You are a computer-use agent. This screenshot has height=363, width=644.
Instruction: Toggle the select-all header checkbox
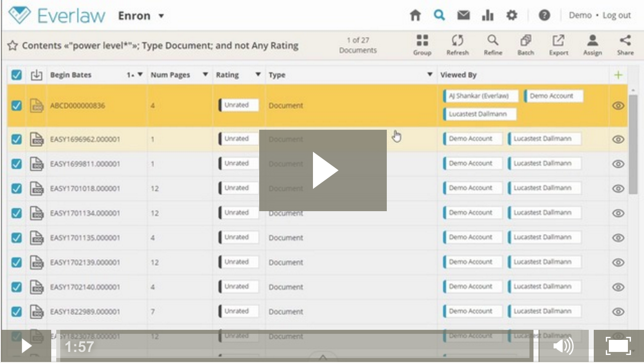17,75
